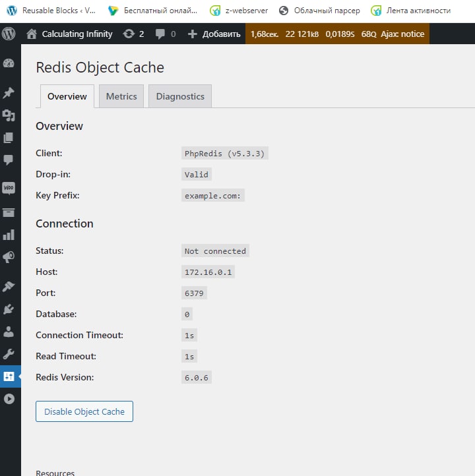
Task: Open Comments sidebar speech bubble icon
Action: (x=9, y=160)
